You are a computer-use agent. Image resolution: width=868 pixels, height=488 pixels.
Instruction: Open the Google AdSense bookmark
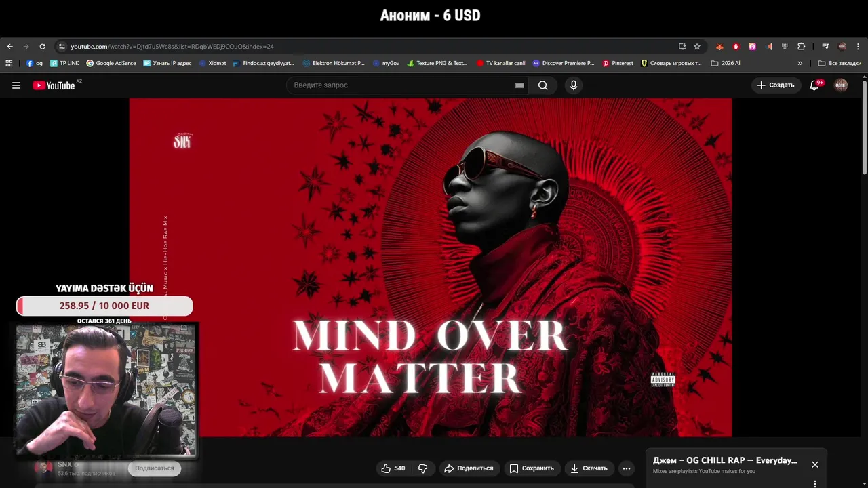pos(111,63)
